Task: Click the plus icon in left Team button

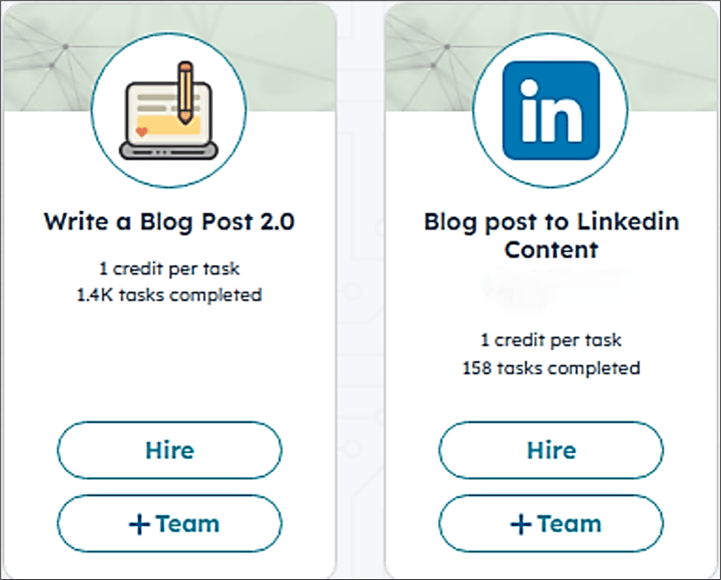Action: (x=139, y=524)
